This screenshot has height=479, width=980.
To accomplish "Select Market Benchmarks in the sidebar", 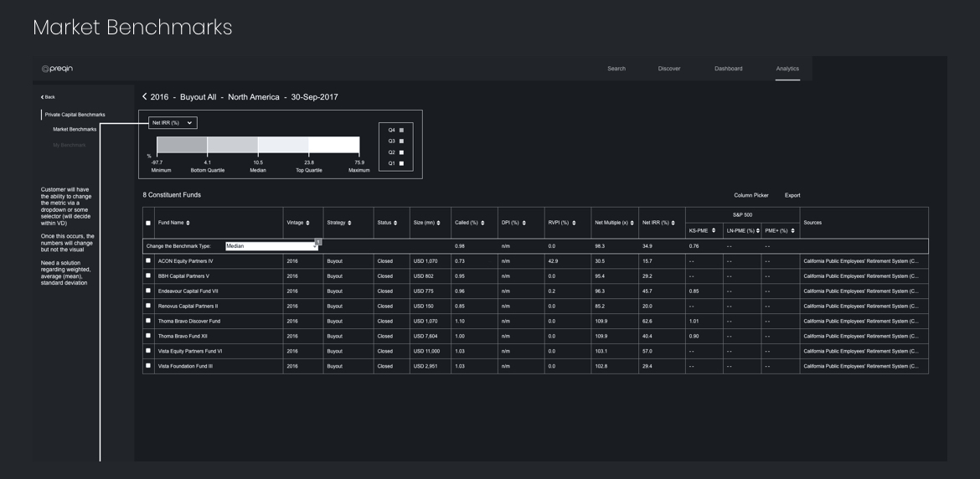I will coord(75,129).
